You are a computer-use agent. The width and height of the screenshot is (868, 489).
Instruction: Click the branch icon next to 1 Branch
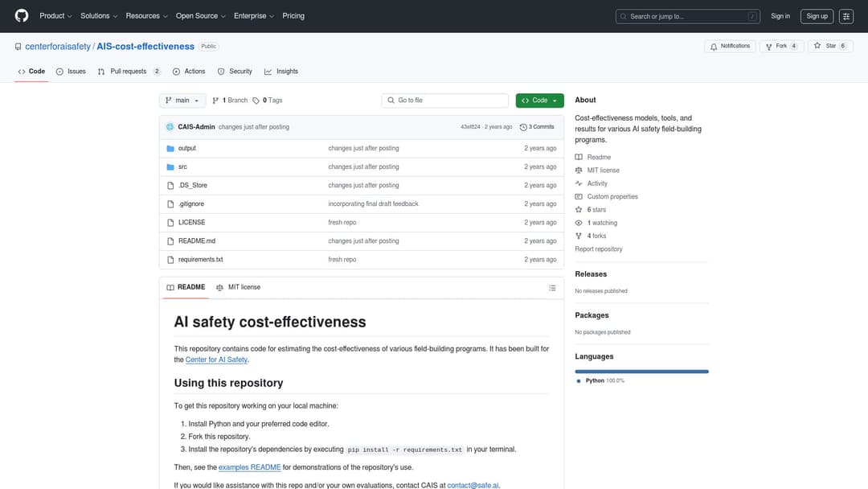pos(215,101)
